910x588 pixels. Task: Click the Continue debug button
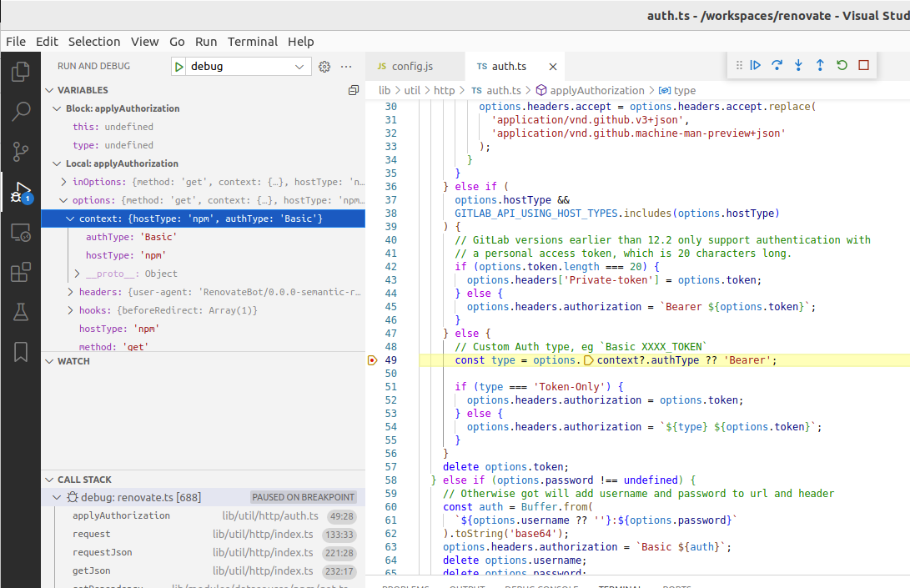(756, 65)
